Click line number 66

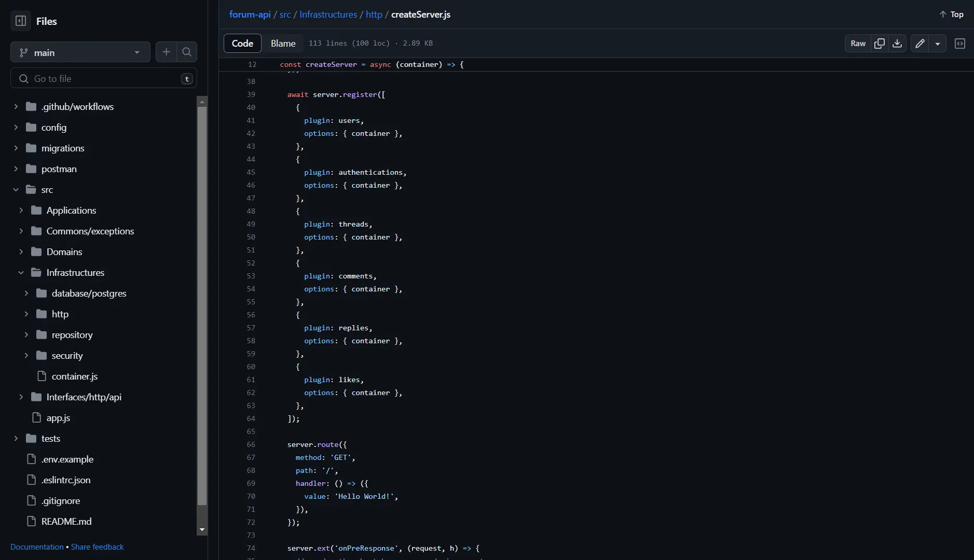pos(251,444)
